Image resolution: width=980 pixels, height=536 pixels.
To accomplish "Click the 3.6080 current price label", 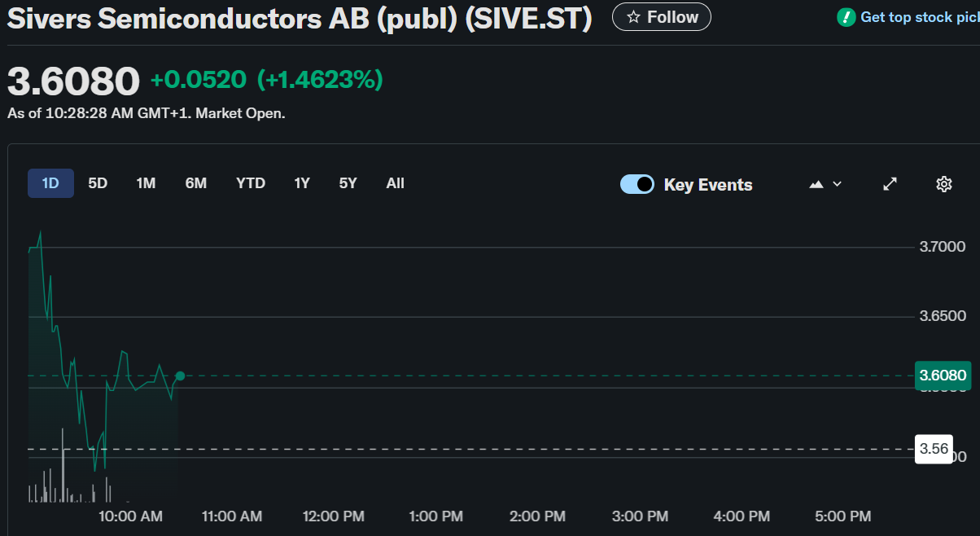I will click(943, 376).
